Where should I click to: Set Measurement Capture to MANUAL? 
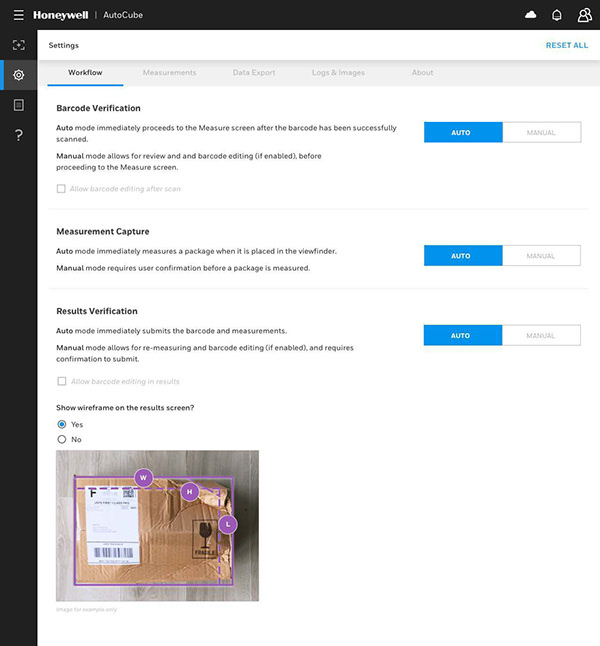(541, 256)
